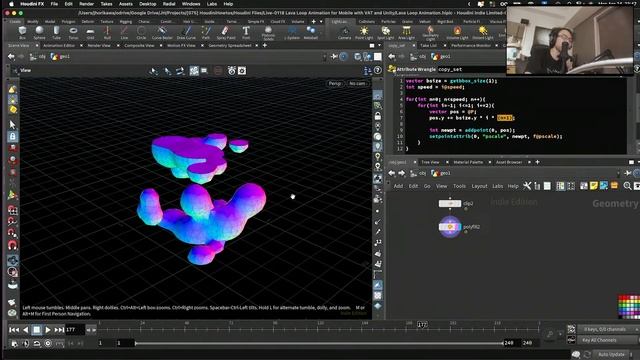Screen dimensions: 640x360
Task: Add a Volume Light from shelf
Action: pos(457,32)
